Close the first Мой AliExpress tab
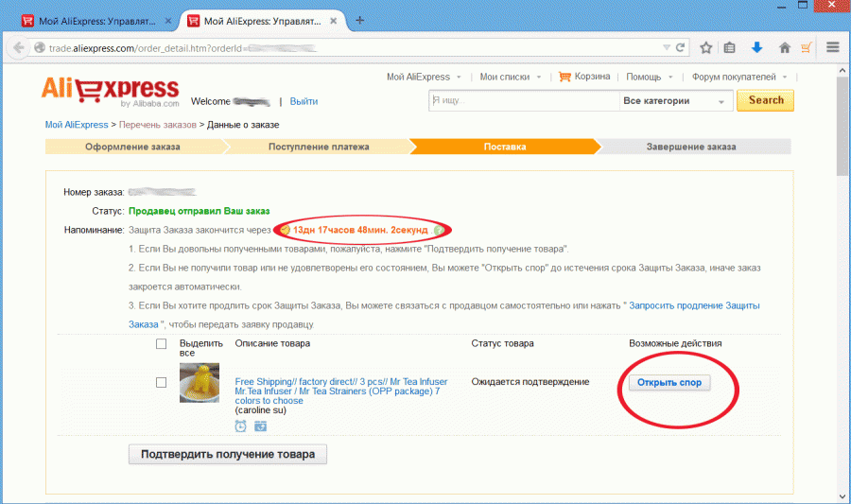Viewport: 851px width, 504px height. pos(167,21)
